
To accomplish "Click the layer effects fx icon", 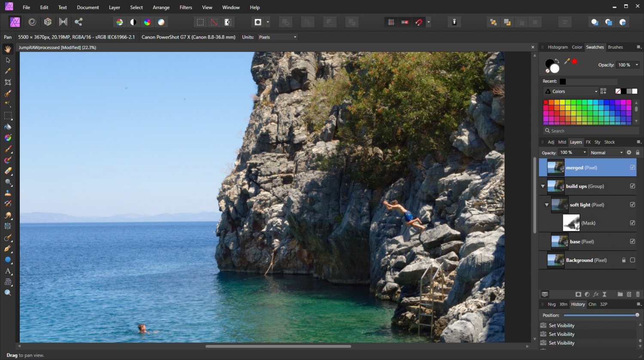I will click(596, 294).
